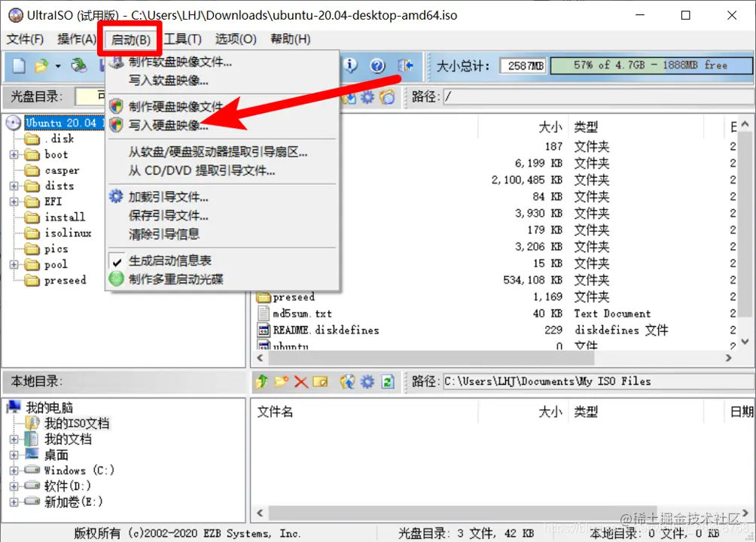Select the preseed folder row in file list
Viewport: 756px width, 542px height.
tap(294, 297)
